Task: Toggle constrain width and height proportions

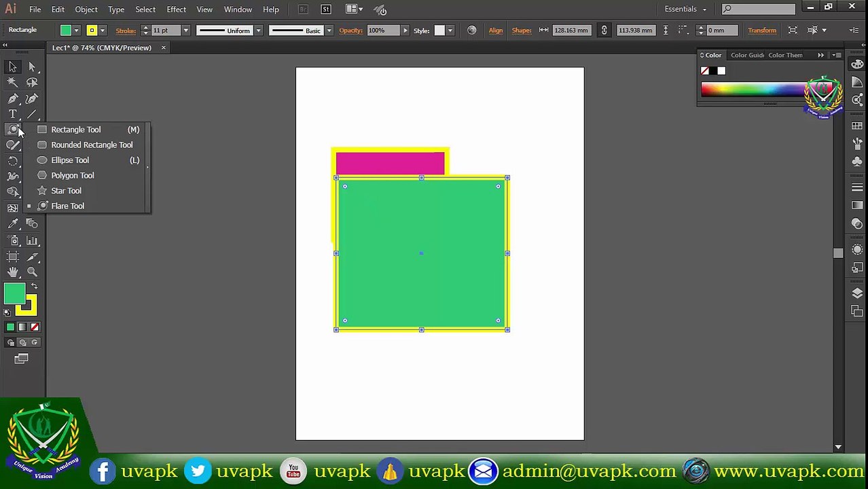Action: pos(604,30)
